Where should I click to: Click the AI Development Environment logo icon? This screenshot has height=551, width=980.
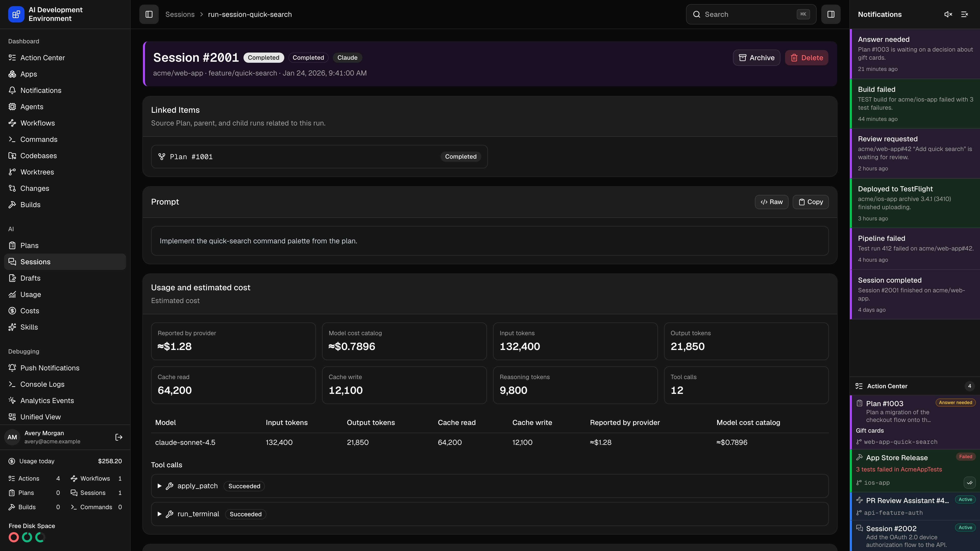(16, 14)
